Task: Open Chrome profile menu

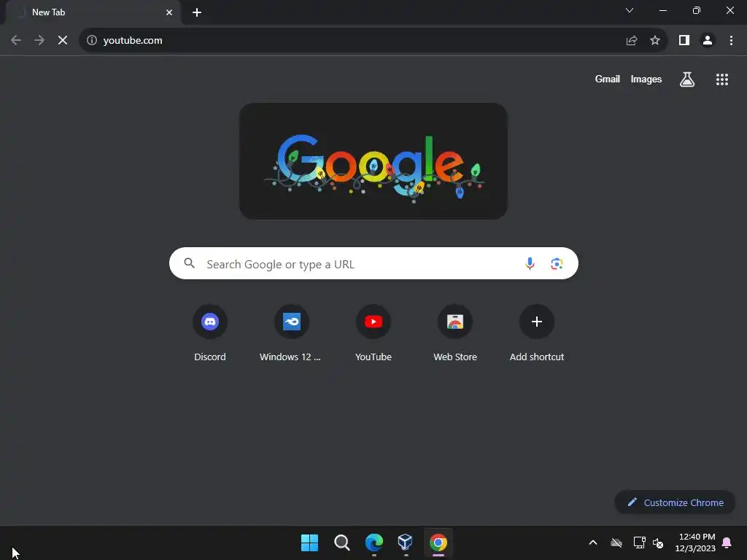Action: [x=708, y=41]
